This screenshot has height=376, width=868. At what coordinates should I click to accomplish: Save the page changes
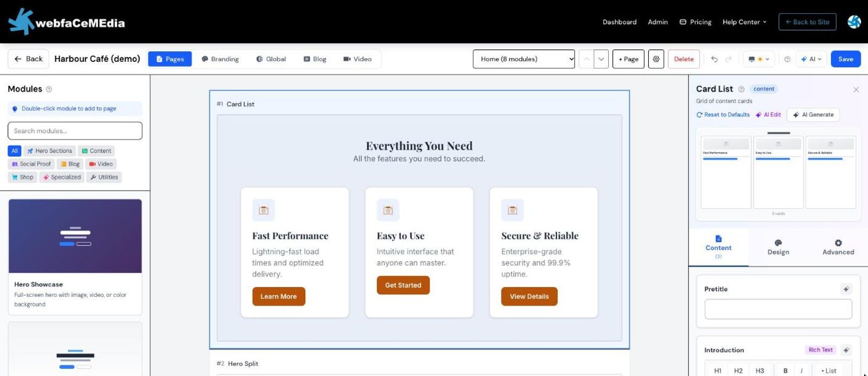click(846, 59)
